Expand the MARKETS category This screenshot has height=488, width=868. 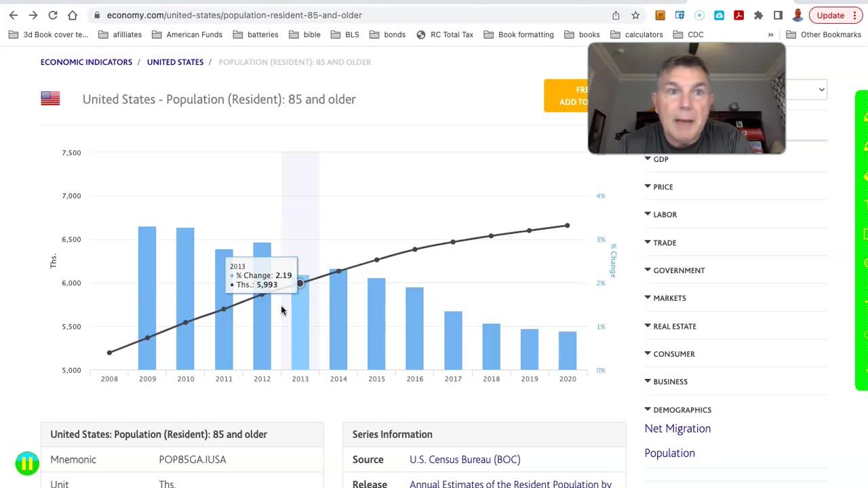[665, 298]
